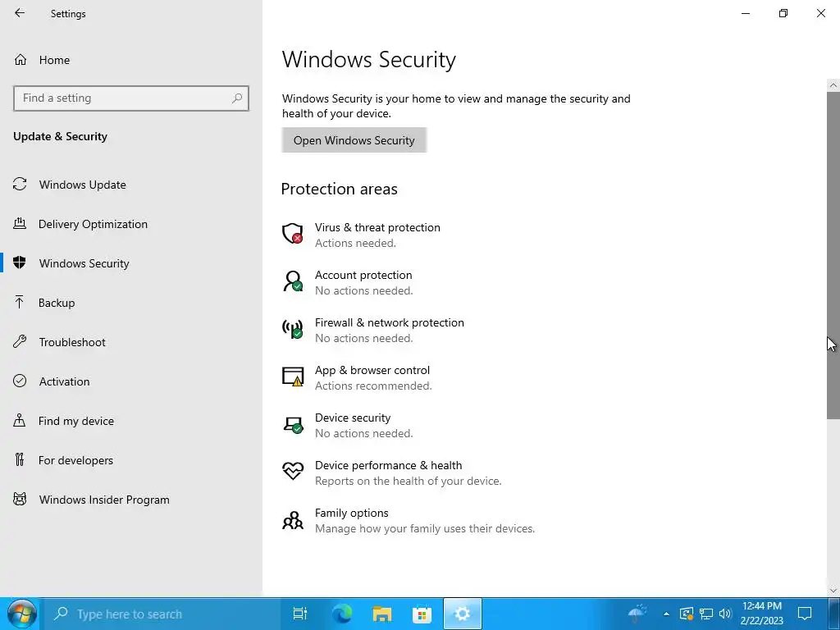This screenshot has width=840, height=630.
Task: Click the Account protection person icon
Action: coord(293,281)
